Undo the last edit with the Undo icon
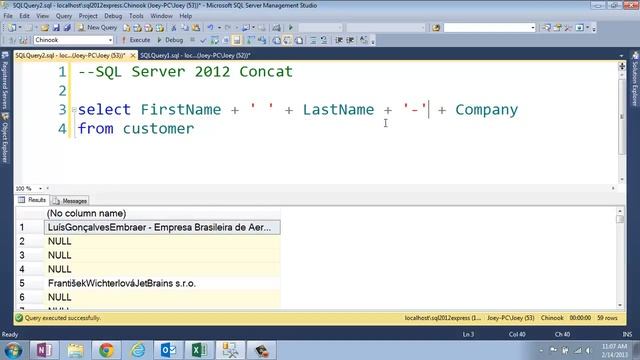This screenshot has height=360, width=640. [x=211, y=27]
